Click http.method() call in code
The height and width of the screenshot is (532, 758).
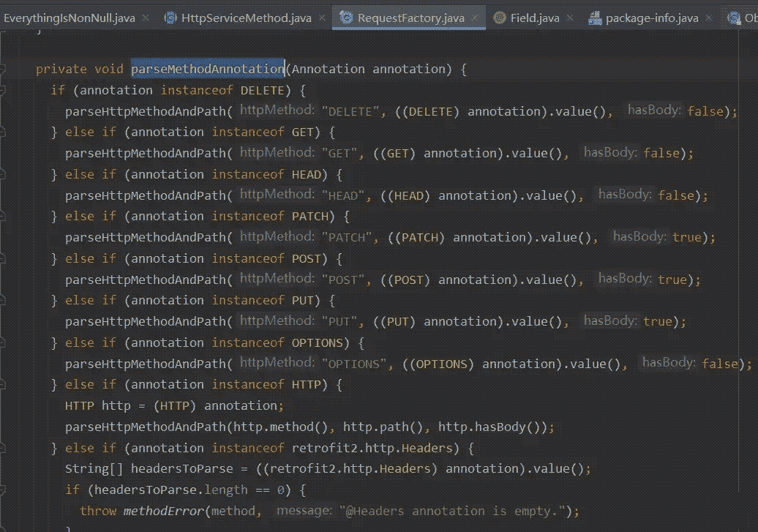click(x=281, y=427)
